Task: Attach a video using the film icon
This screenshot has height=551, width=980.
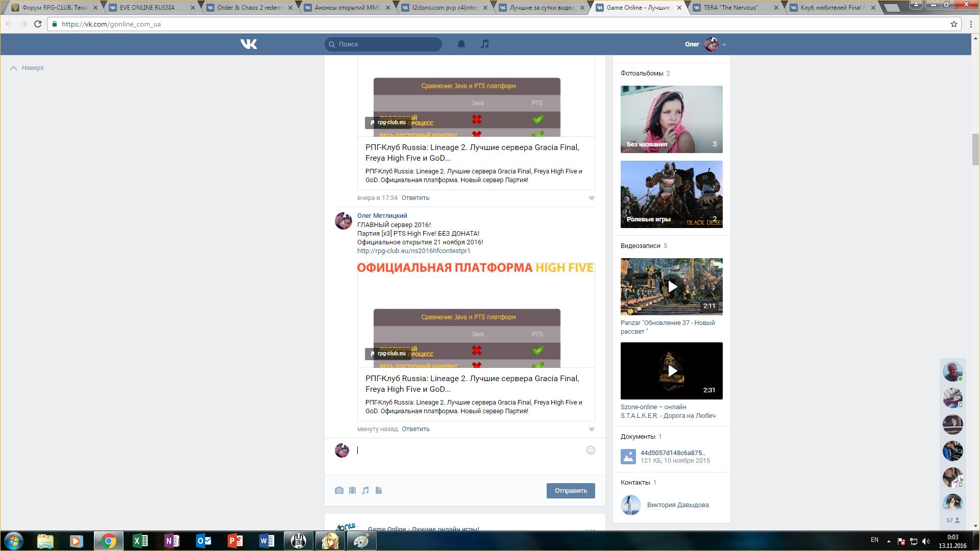Action: point(352,490)
